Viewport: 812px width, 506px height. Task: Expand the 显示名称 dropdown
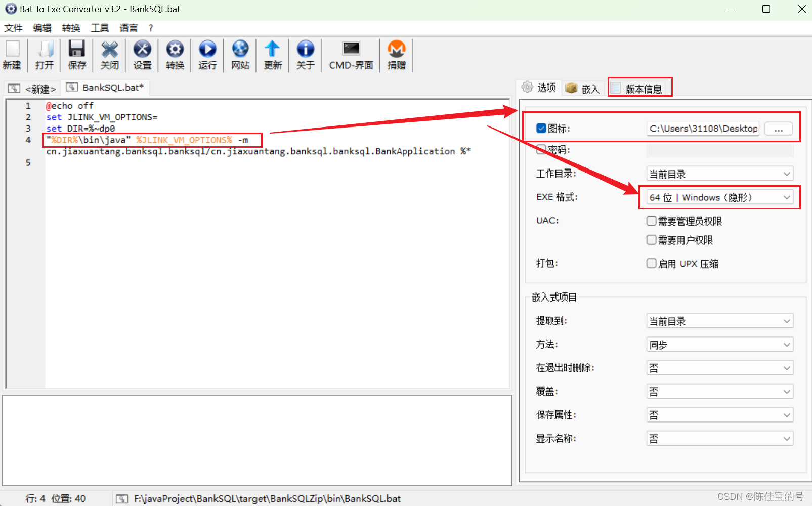720,438
